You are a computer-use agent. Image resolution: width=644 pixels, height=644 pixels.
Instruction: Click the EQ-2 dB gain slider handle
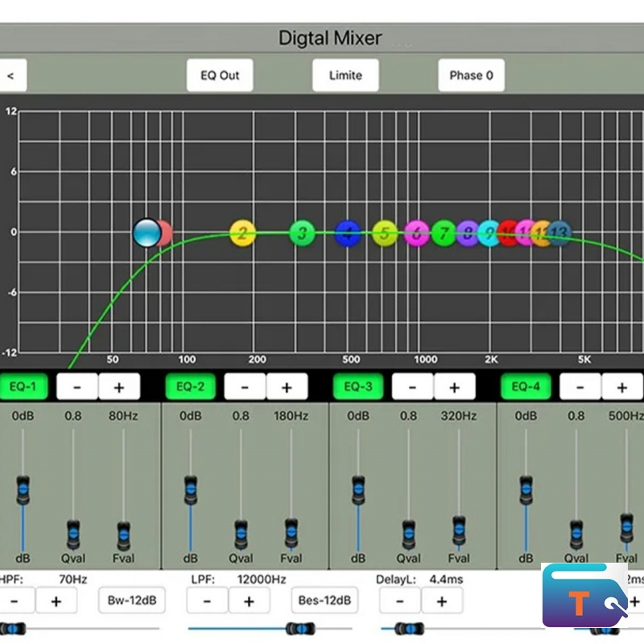click(x=191, y=489)
